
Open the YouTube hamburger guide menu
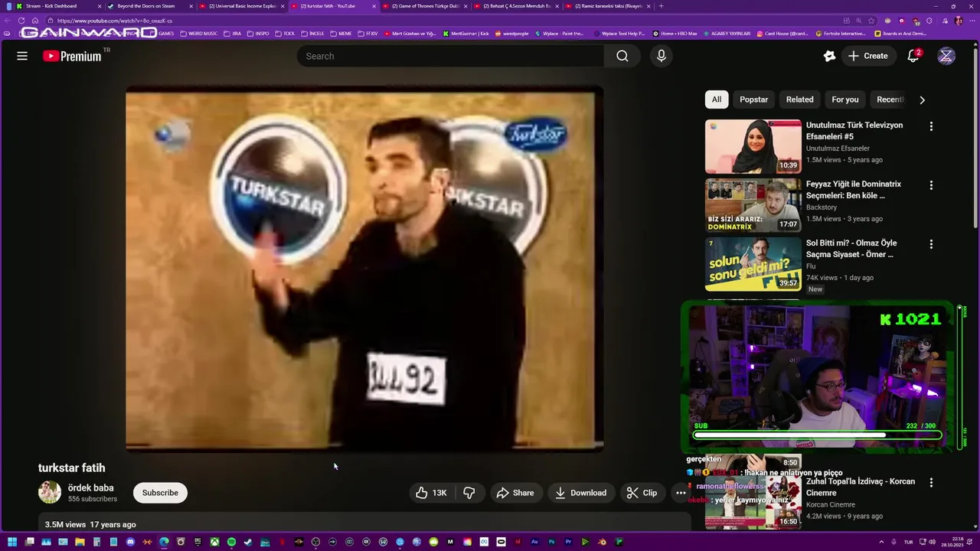(x=22, y=56)
